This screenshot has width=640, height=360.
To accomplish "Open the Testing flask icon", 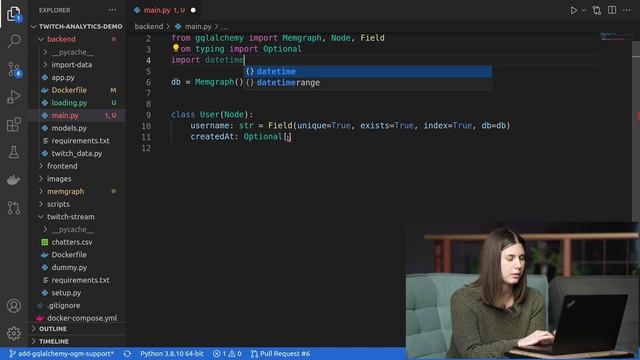I will click(14, 152).
